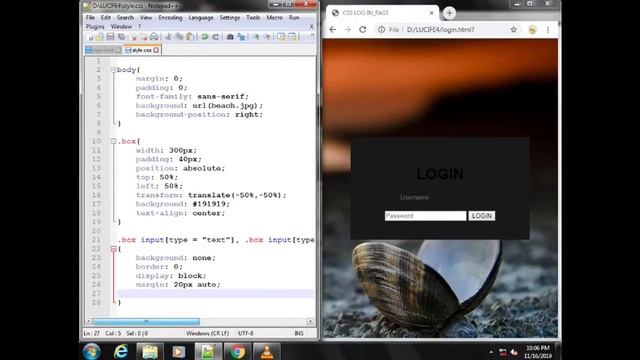The width and height of the screenshot is (640, 360).
Task: Open the Windows Start menu
Action: point(91,351)
